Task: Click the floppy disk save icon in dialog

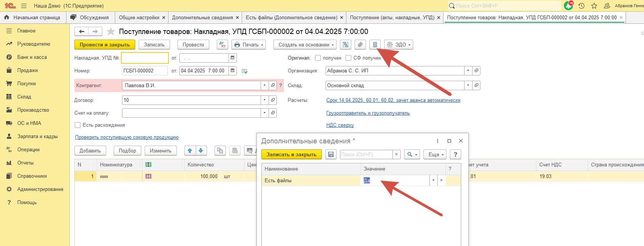Action: pyautogui.click(x=331, y=154)
